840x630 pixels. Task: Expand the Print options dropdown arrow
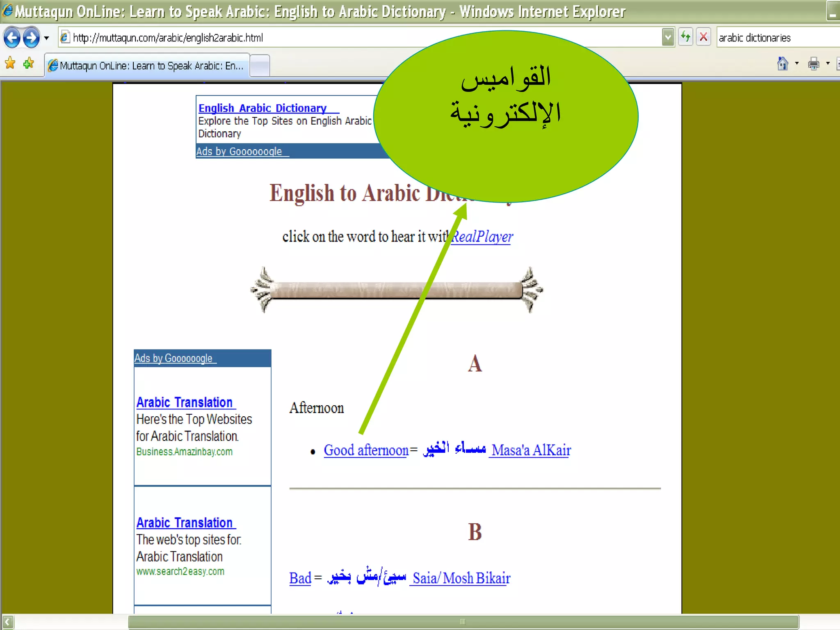[828, 64]
